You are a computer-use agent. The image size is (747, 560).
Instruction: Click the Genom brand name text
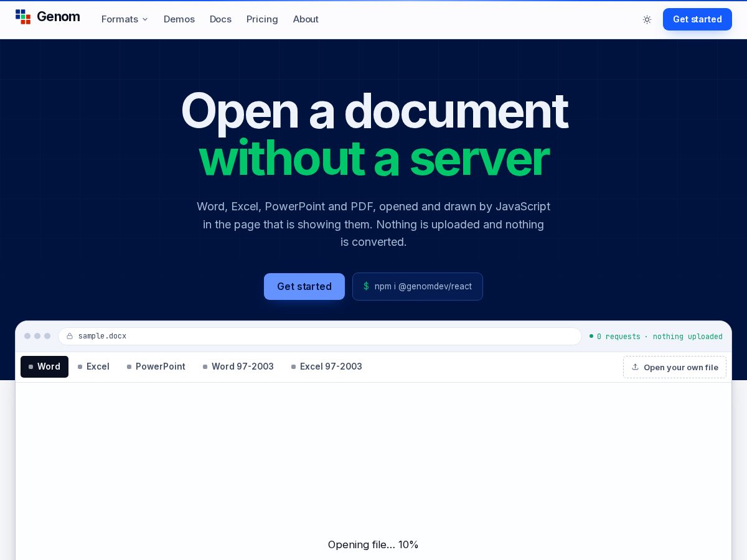(x=59, y=17)
